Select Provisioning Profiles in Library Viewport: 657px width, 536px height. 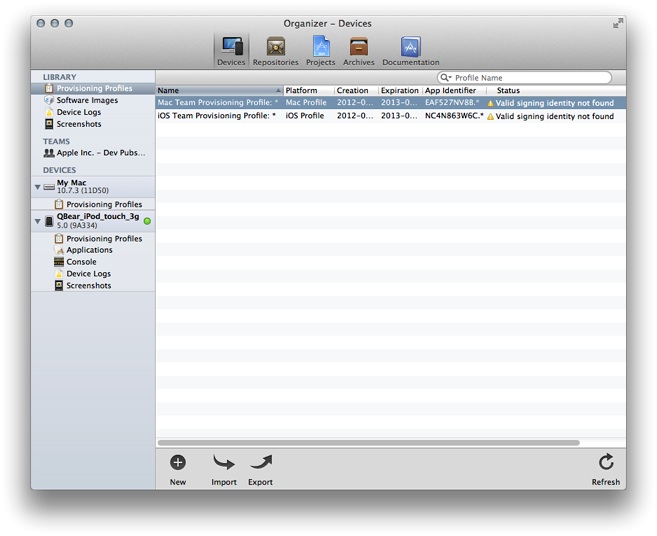pos(93,88)
